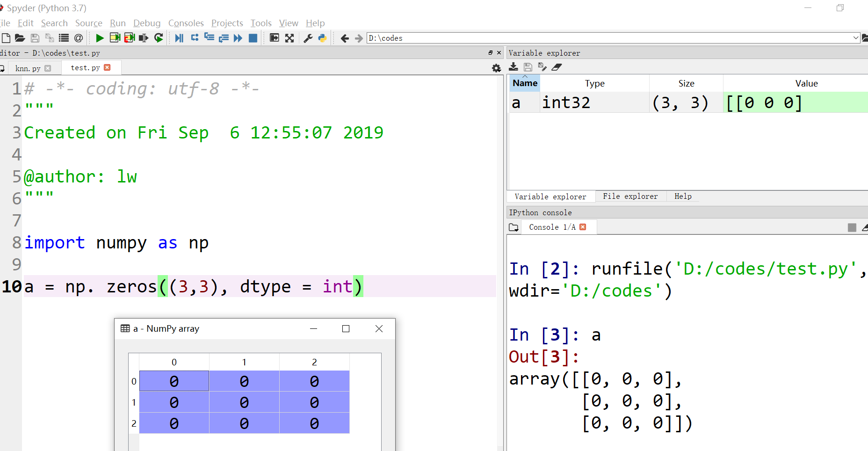Open Preferences with the wrench icon
The image size is (868, 451).
tap(308, 38)
